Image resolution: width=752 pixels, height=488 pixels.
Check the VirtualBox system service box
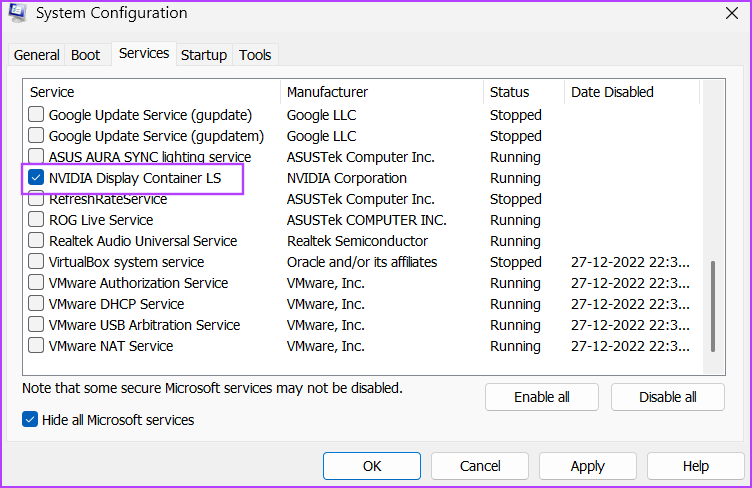click(x=36, y=261)
